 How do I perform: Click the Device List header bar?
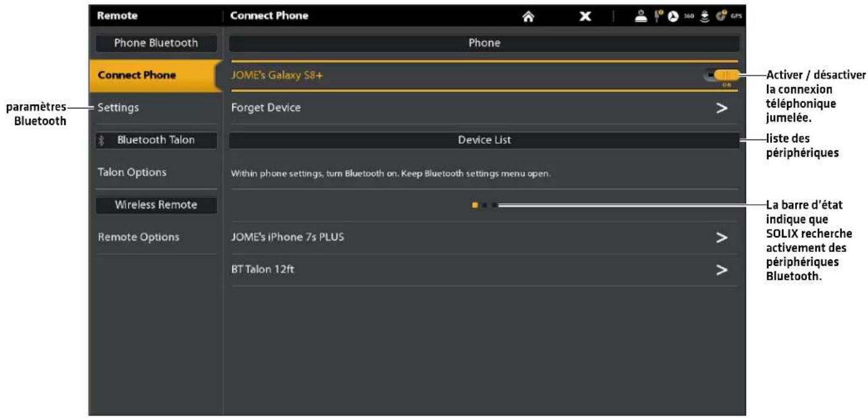click(485, 140)
